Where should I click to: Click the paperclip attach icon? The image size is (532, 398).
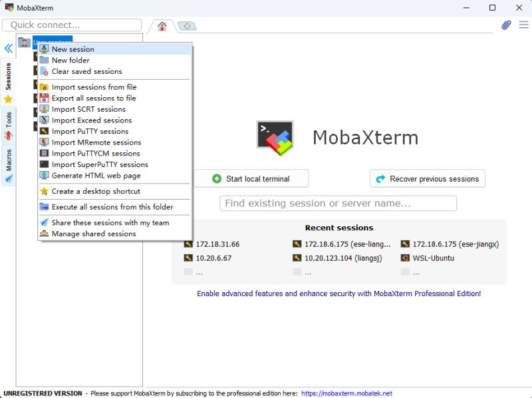506,25
